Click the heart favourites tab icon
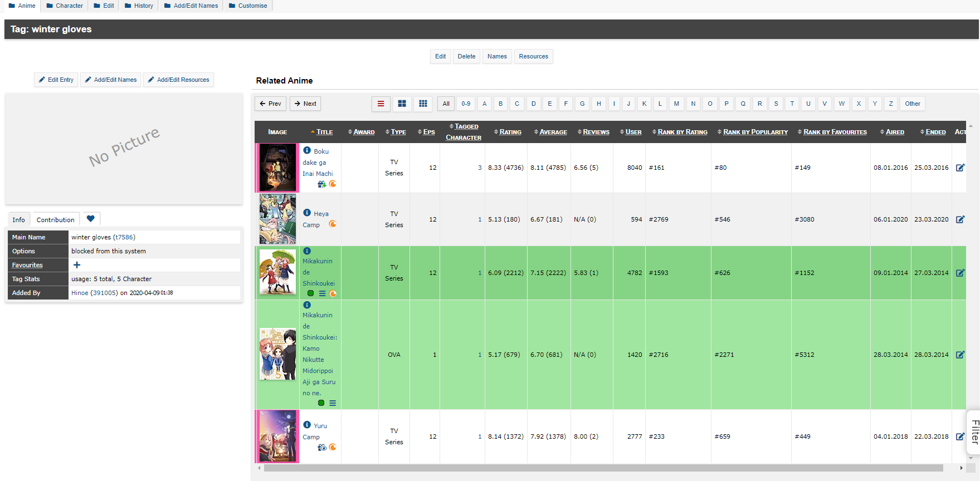Image resolution: width=980 pixels, height=481 pixels. (x=90, y=219)
